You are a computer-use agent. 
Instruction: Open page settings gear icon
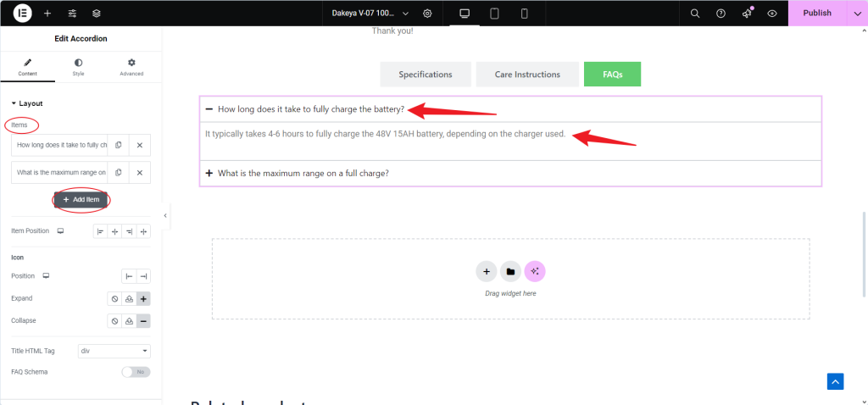coord(427,14)
